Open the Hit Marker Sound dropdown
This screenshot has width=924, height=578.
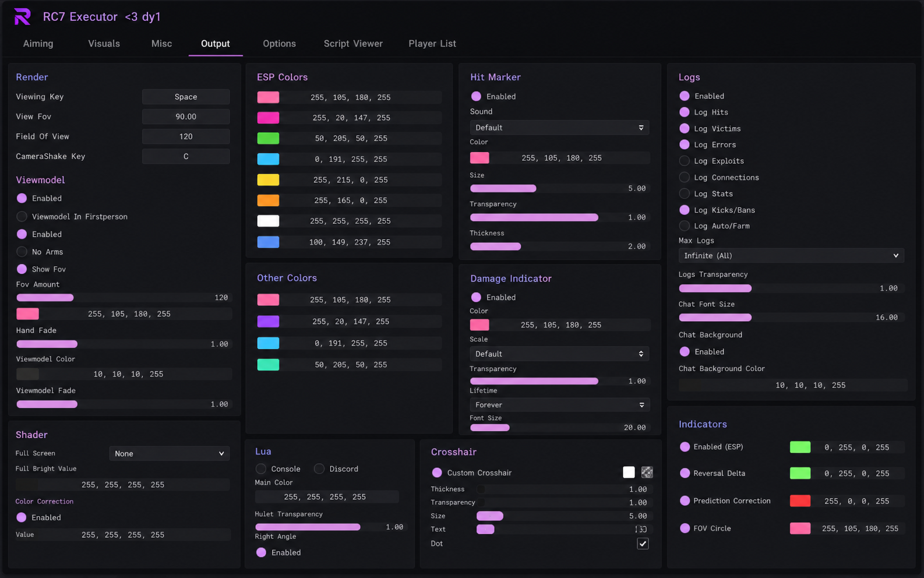[x=559, y=128]
